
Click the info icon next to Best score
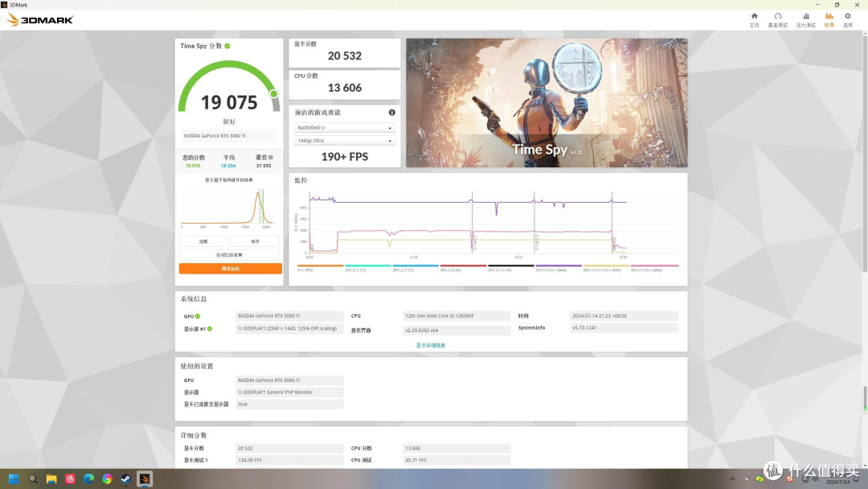pos(271,158)
